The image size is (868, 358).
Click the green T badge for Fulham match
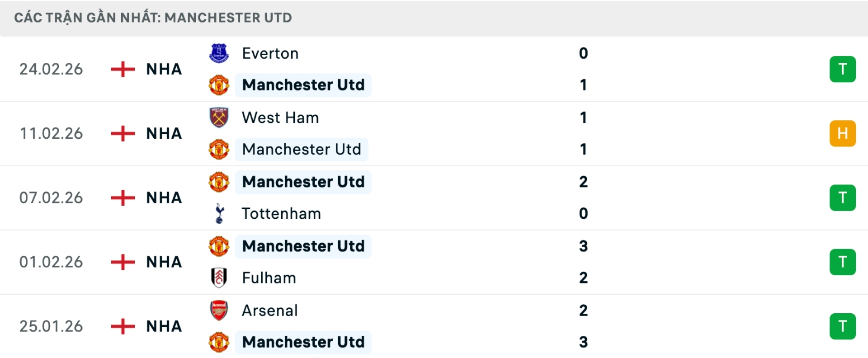point(843,262)
